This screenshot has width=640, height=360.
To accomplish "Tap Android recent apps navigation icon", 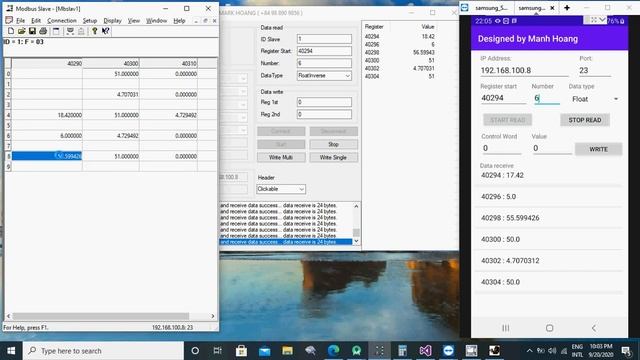I will tap(505, 328).
